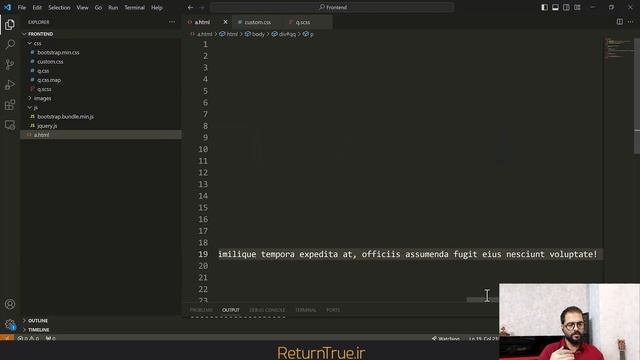Switch to the TERMINAL panel tab

pyautogui.click(x=305, y=310)
